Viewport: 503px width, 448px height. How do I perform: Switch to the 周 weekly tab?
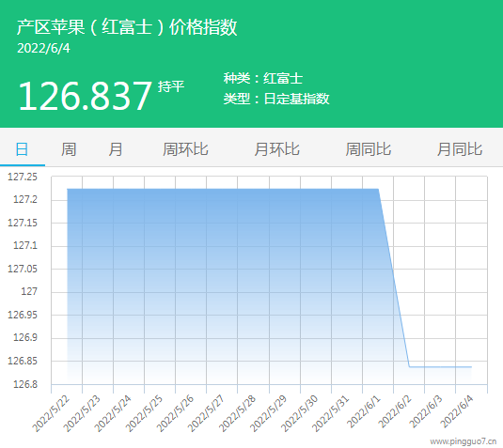click(69, 149)
